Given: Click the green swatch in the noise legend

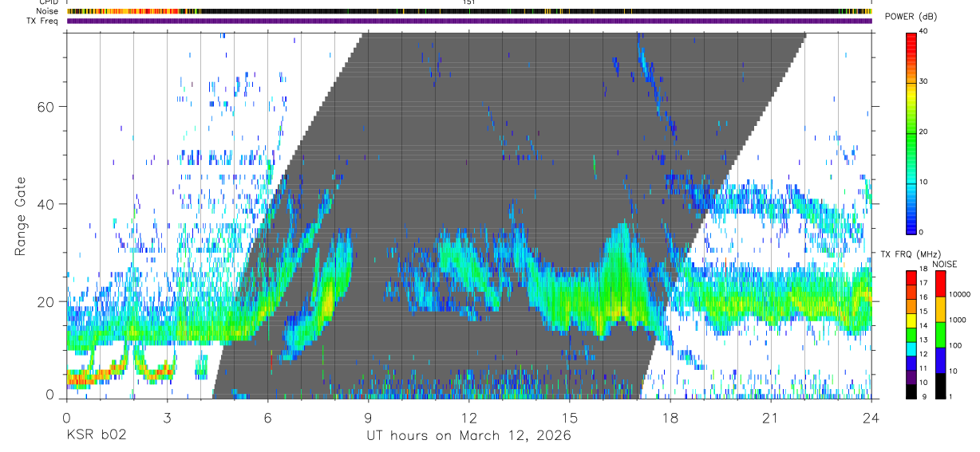Looking at the screenshot, I should click(940, 334).
